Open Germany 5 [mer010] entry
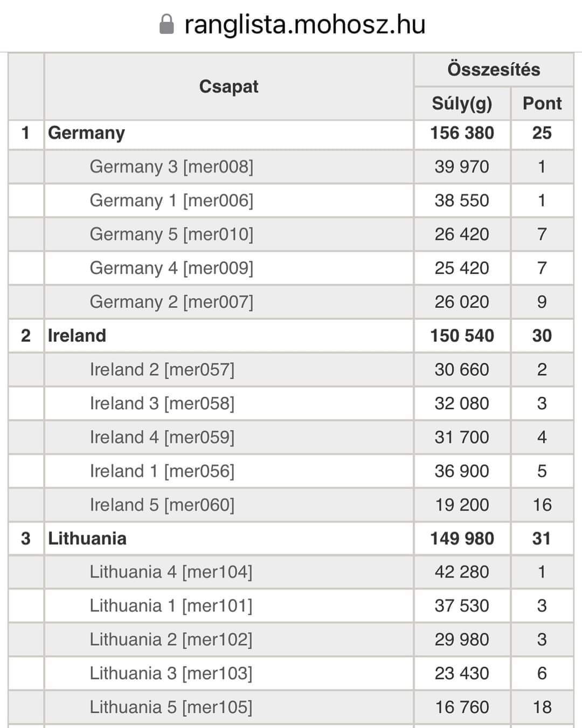 click(x=171, y=234)
